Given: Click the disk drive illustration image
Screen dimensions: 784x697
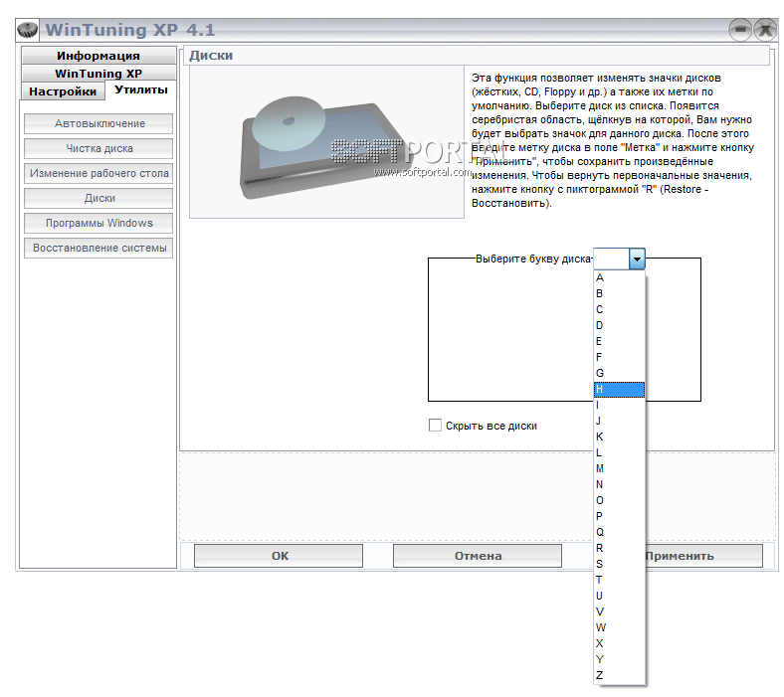Looking at the screenshot, I should 326,142.
